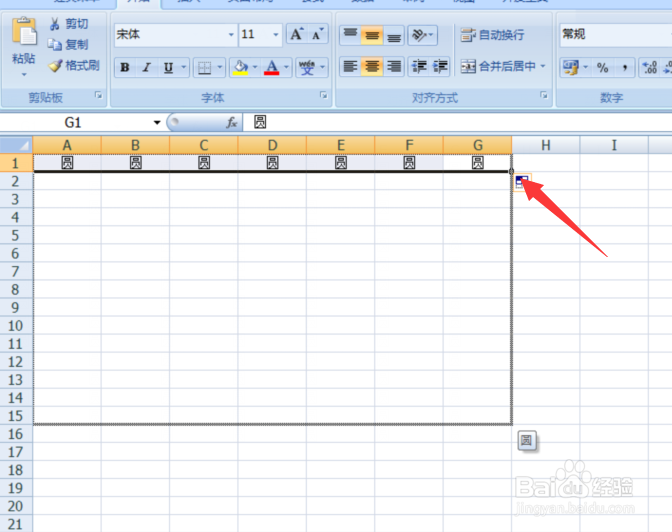672x532 pixels.
Task: Select row 1 header
Action: 16,163
